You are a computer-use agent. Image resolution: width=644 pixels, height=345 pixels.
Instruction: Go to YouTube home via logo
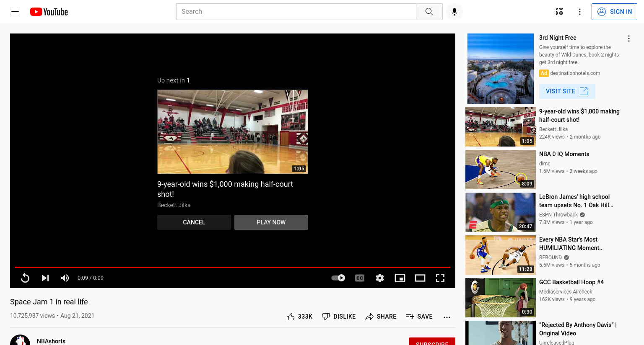point(49,12)
